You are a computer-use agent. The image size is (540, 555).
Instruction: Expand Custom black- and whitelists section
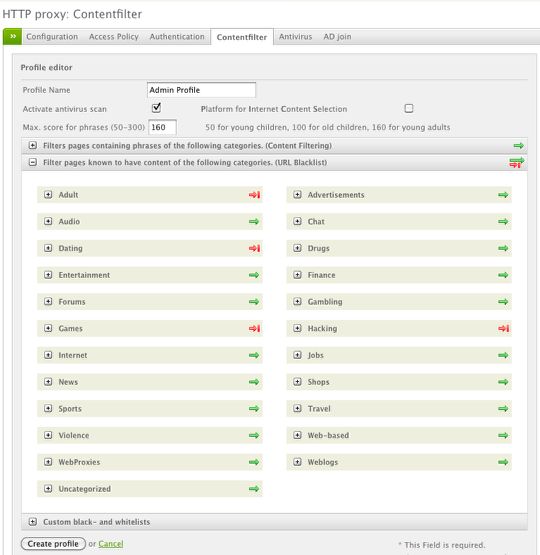click(x=33, y=522)
